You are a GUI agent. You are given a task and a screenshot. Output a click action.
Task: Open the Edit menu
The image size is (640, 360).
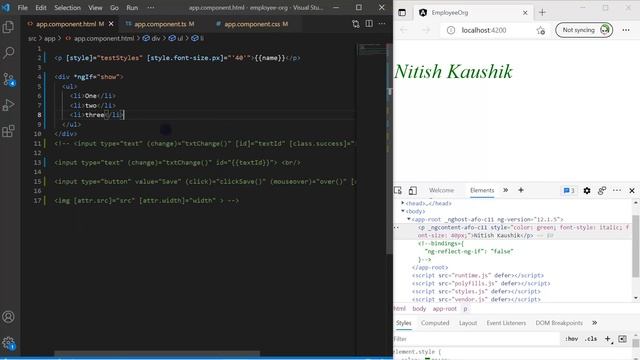point(41,7)
